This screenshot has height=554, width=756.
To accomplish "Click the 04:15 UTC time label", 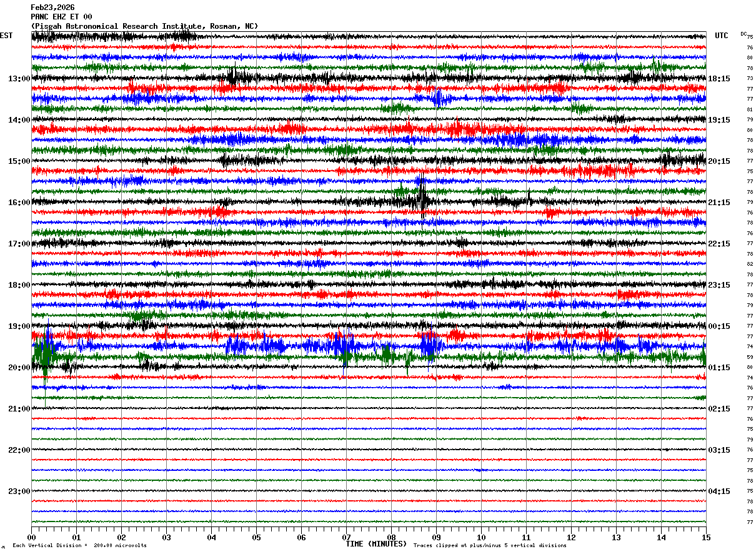I will (x=719, y=491).
